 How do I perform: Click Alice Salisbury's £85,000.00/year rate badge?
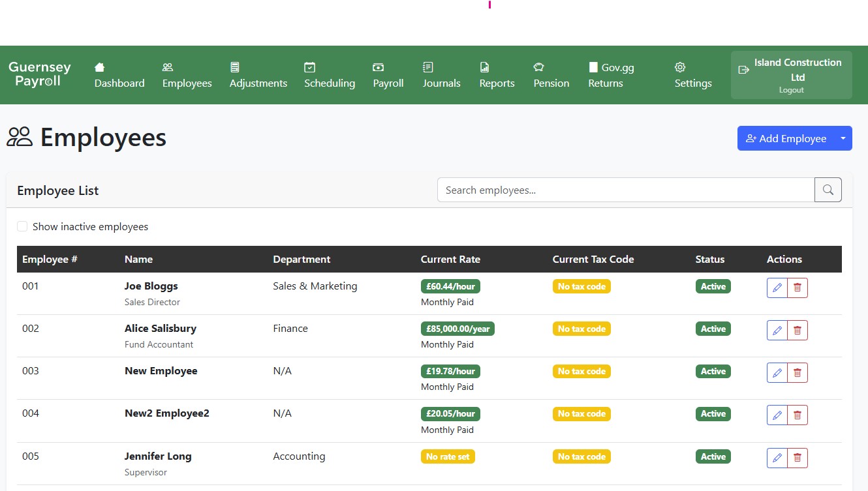(457, 329)
